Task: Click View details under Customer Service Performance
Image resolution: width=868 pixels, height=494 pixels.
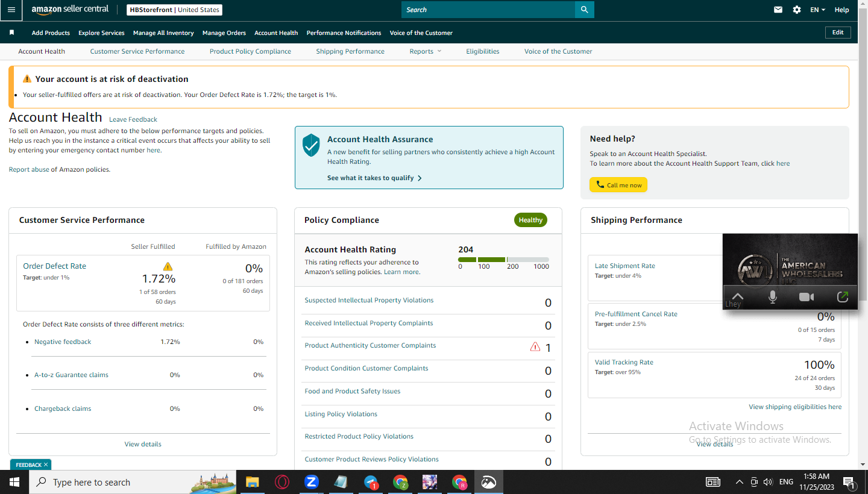Action: point(143,444)
